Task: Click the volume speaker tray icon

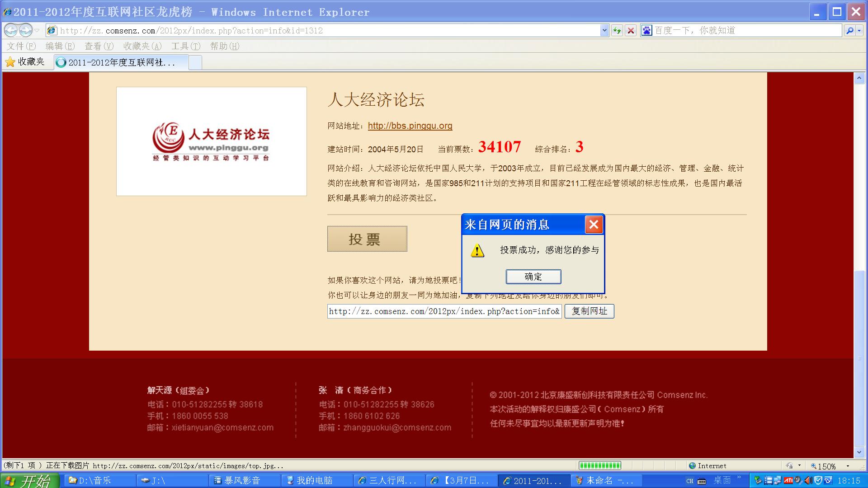Action: (x=808, y=480)
